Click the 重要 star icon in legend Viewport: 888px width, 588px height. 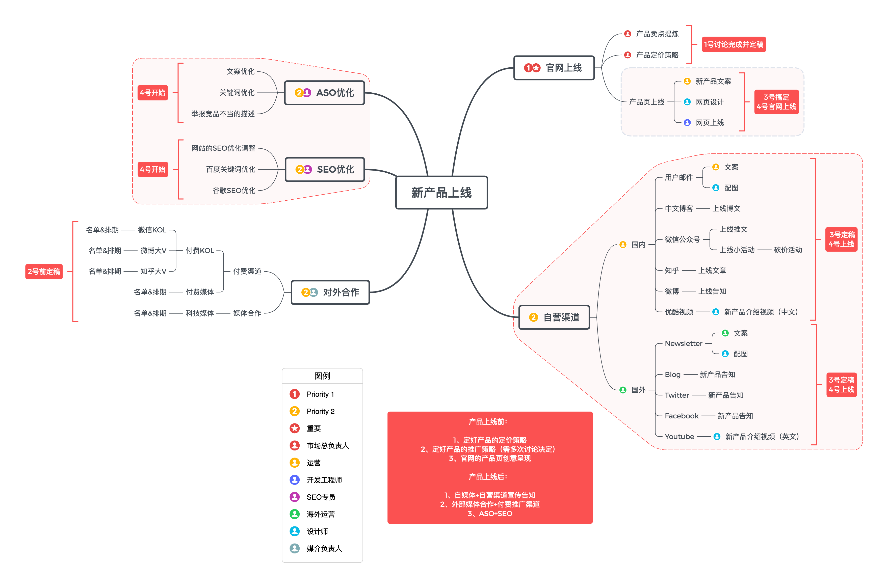pyautogui.click(x=294, y=428)
